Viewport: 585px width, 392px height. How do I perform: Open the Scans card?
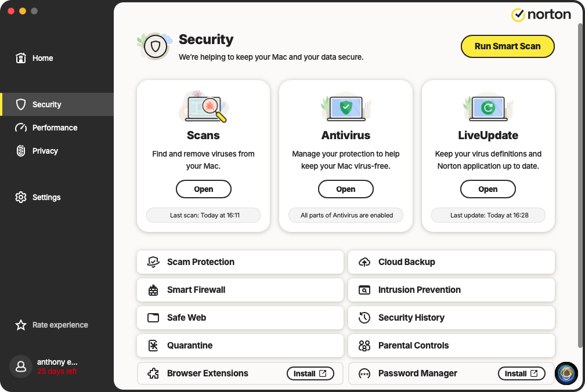(x=203, y=189)
